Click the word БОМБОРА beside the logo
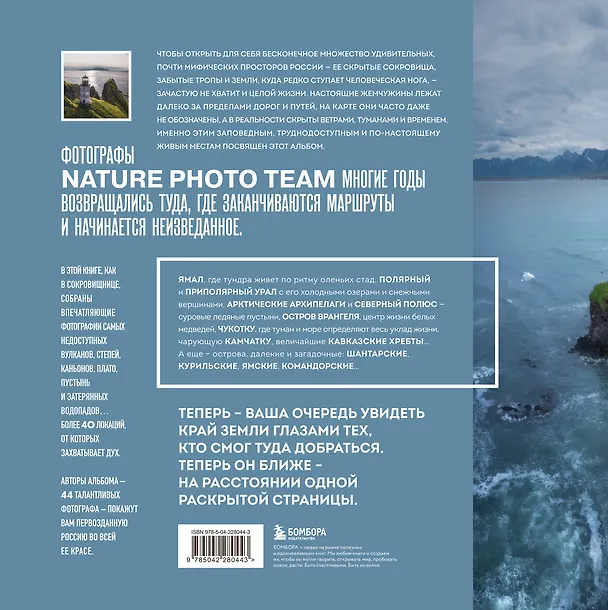The image size is (608, 610). (307, 531)
